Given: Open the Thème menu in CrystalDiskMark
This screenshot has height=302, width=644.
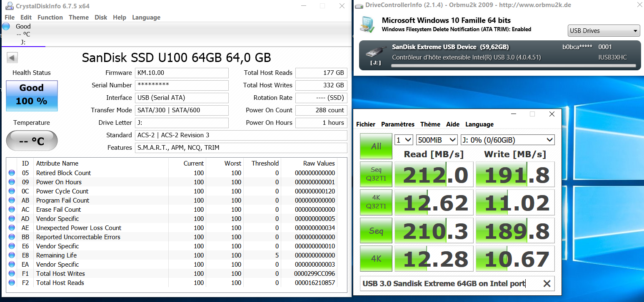Looking at the screenshot, I should click(430, 124).
